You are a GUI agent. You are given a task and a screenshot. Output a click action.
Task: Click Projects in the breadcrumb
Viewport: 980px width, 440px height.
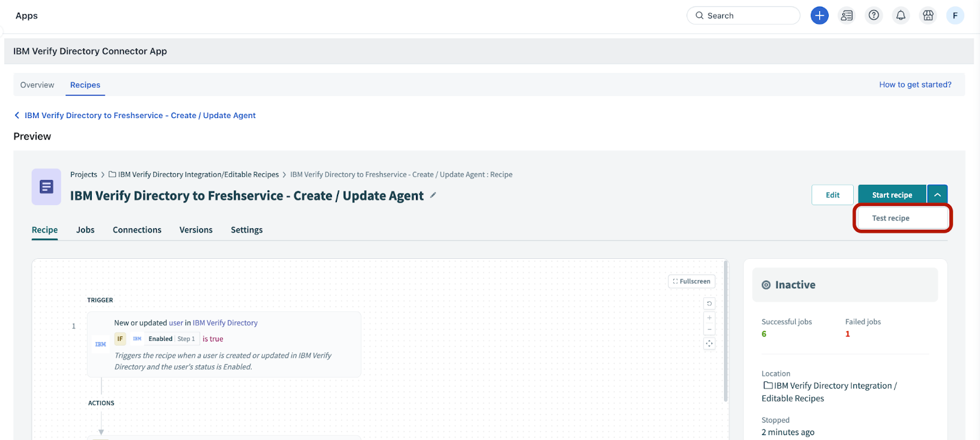click(x=84, y=174)
